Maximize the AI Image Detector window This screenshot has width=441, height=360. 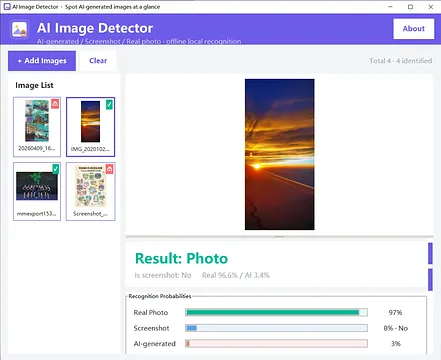pyautogui.click(x=410, y=7)
